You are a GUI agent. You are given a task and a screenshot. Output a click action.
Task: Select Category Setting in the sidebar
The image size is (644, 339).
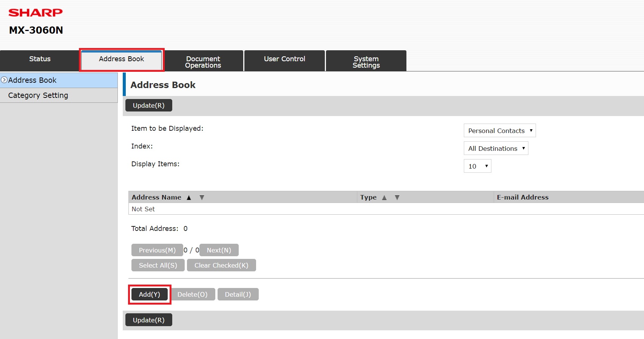tap(38, 95)
